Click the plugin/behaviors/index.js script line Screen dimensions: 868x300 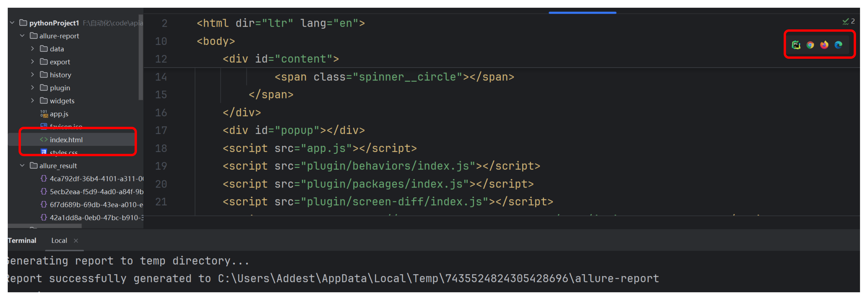point(381,166)
